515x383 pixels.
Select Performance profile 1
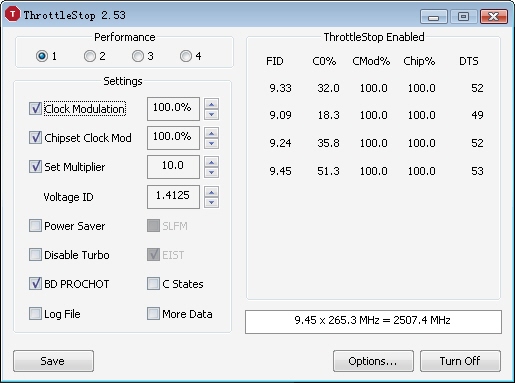[42, 56]
